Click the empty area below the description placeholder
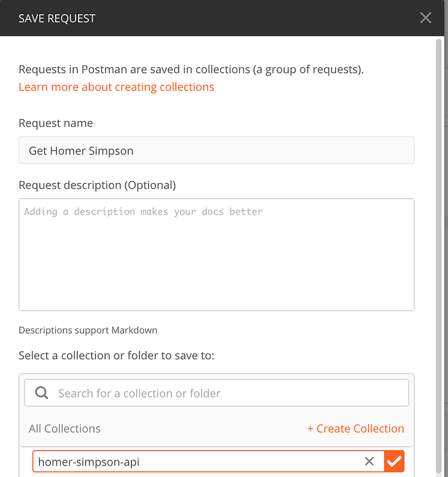The height and width of the screenshot is (477, 448). click(216, 275)
